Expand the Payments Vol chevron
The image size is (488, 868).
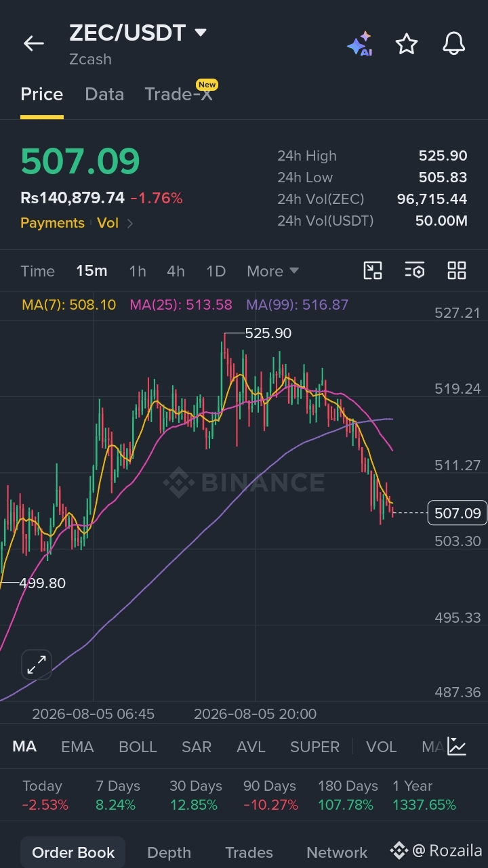tap(130, 223)
